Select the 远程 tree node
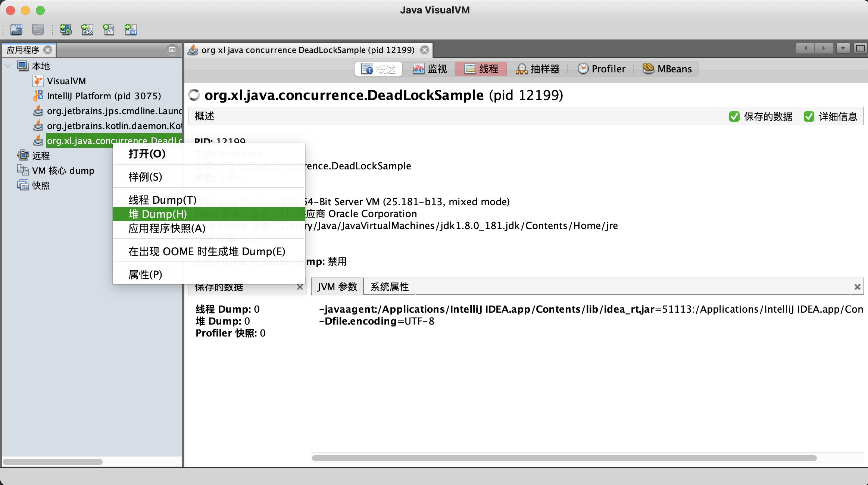The width and height of the screenshot is (868, 485). [41, 156]
